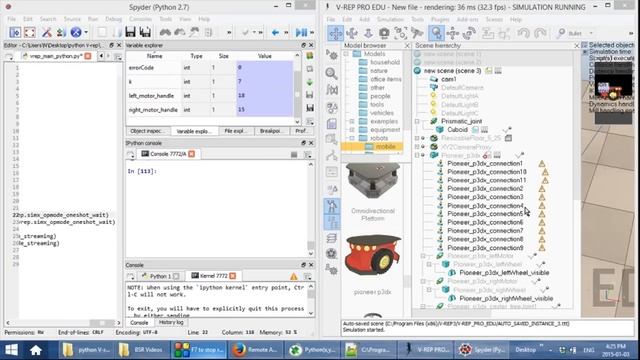Open Firefox from the Windows taskbar
The height and width of the screenshot is (360, 640).
pos(255,350)
